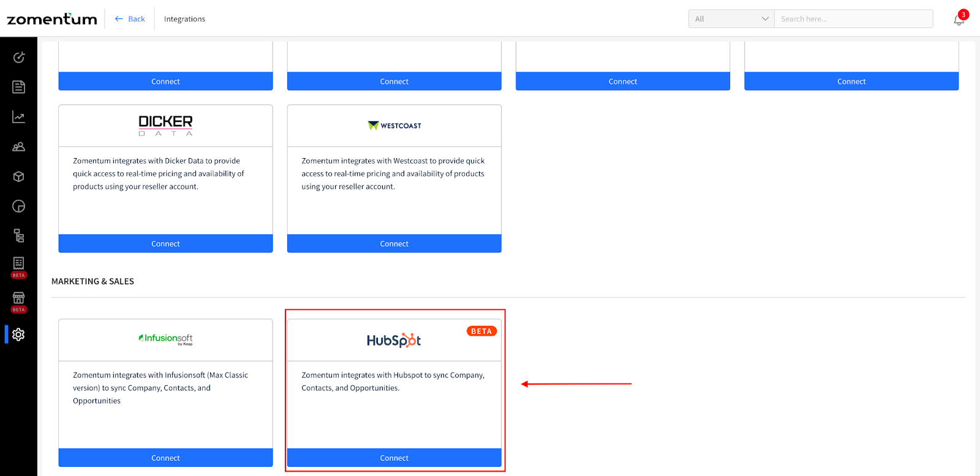Image resolution: width=980 pixels, height=476 pixels.
Task: Open the documents icon in sidebar
Action: 18,87
